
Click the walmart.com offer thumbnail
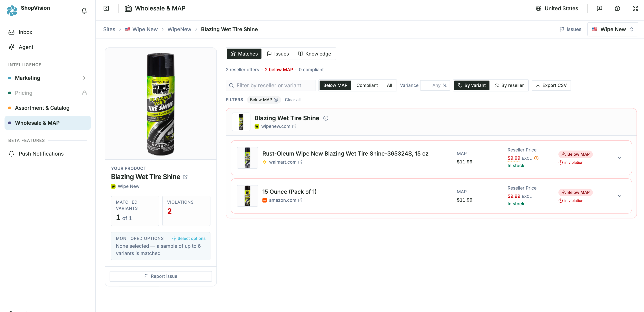coord(247,158)
